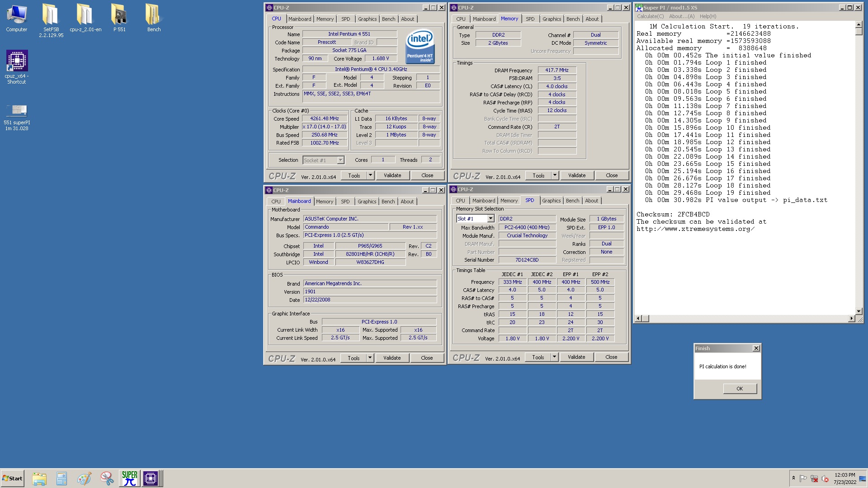Viewport: 868px width, 488px height.
Task: Switch to About tab in SPD window
Action: 591,201
